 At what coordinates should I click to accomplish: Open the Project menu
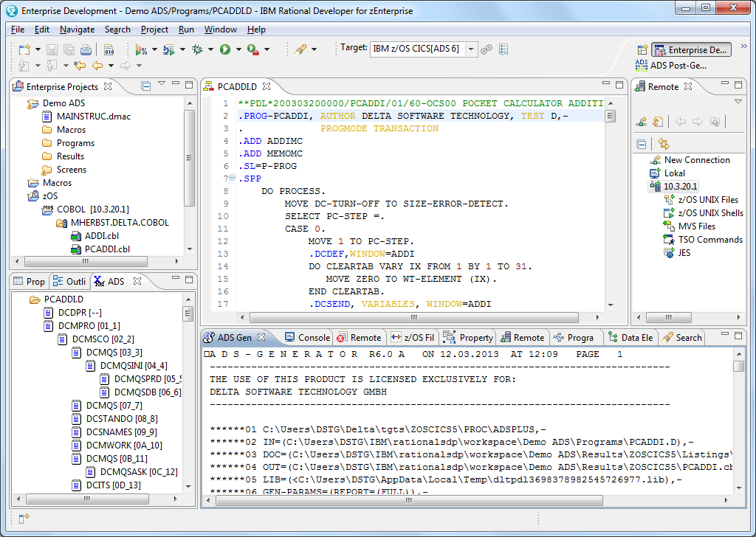(x=154, y=30)
